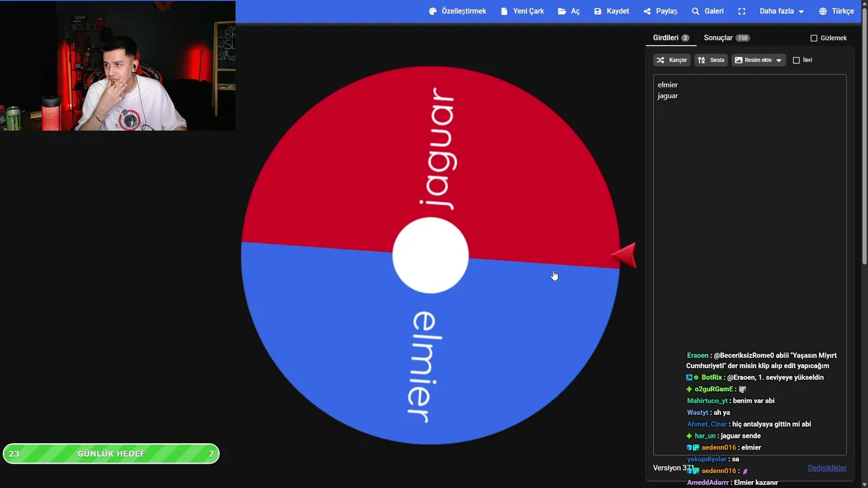868x488 pixels.
Task: Open the Özelleştirmek palette menu
Action: click(458, 12)
